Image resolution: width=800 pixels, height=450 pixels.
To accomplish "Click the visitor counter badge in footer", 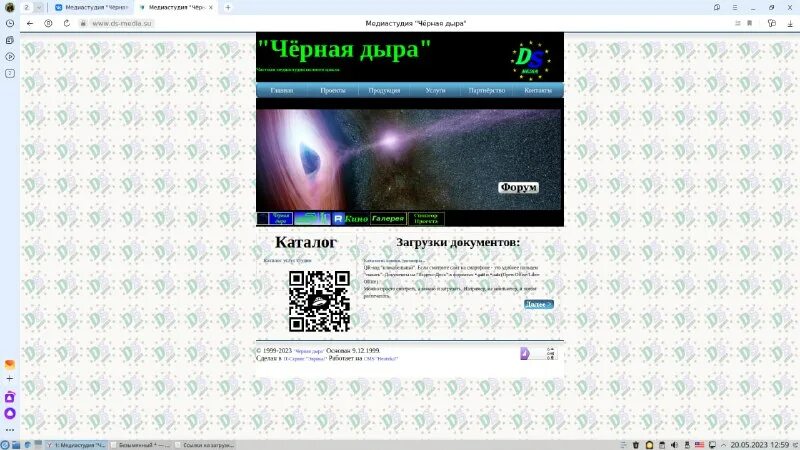I will click(538, 353).
